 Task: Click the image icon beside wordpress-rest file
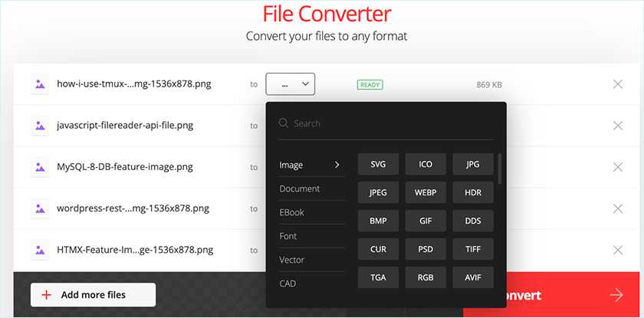(40, 208)
